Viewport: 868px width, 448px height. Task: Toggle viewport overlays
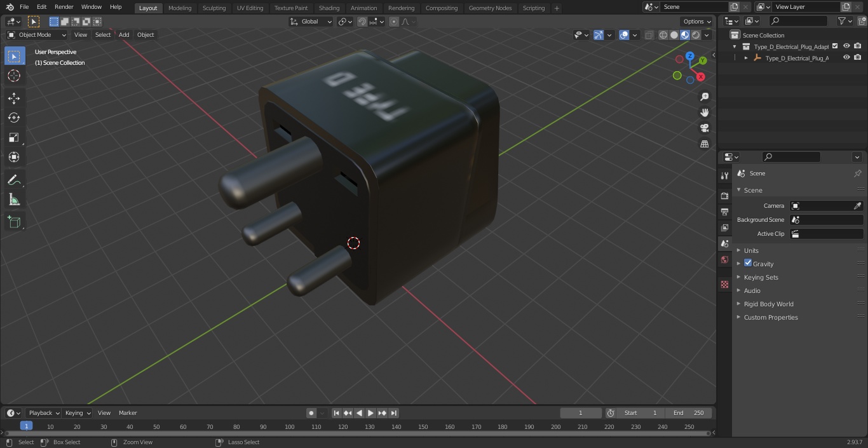624,35
